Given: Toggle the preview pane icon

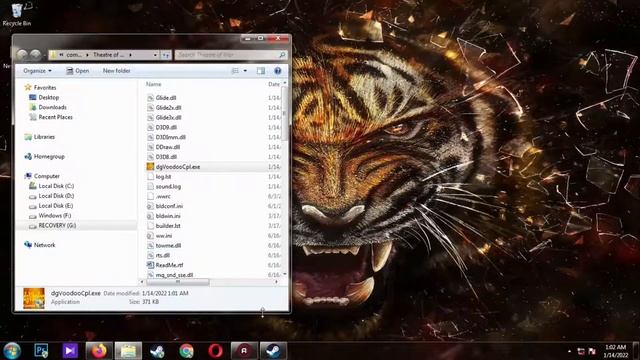Looking at the screenshot, I should tap(260, 71).
